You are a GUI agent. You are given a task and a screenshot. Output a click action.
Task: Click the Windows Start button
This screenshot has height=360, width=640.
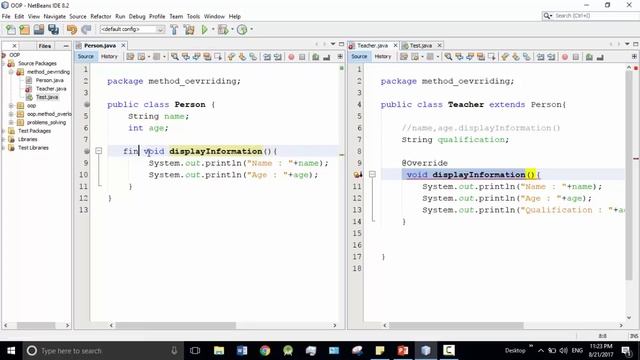point(11,351)
